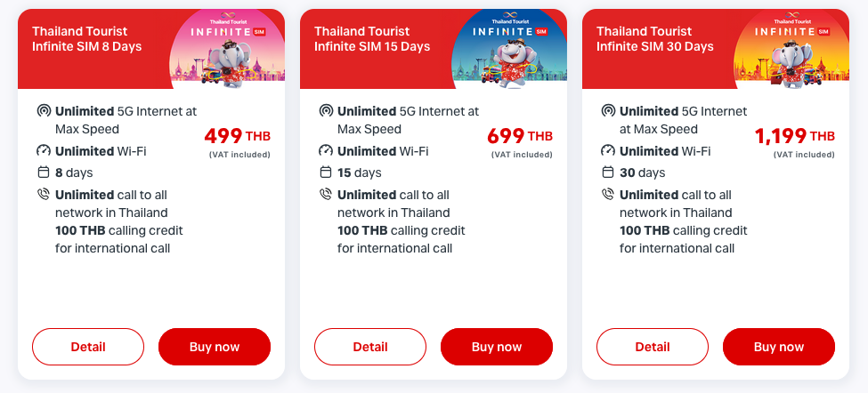868x393 pixels.
Task: Click the calendar icon beside 8 days
Action: pos(44,172)
